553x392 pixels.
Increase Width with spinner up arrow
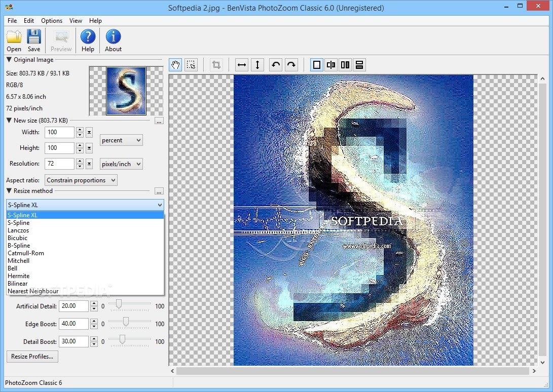80,130
